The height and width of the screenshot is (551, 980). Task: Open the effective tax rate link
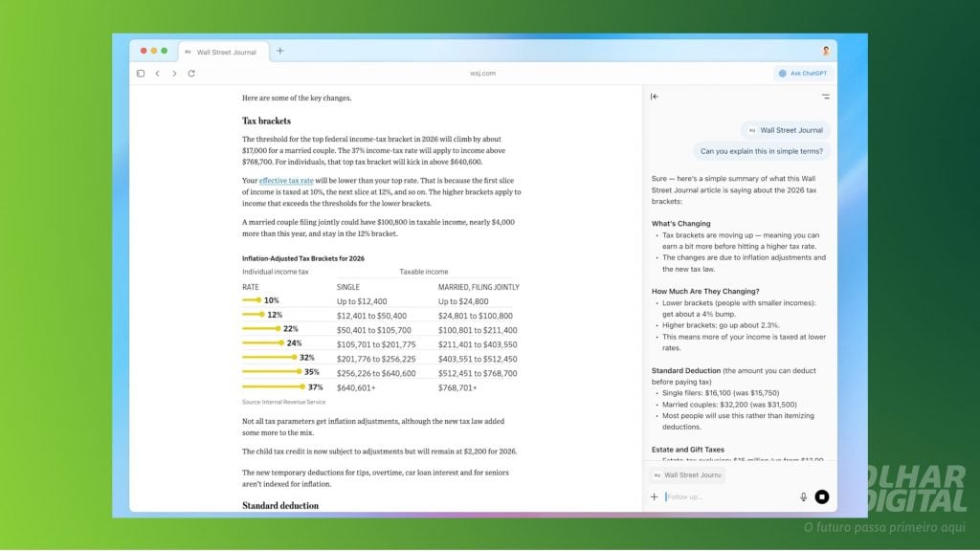pyautogui.click(x=286, y=181)
